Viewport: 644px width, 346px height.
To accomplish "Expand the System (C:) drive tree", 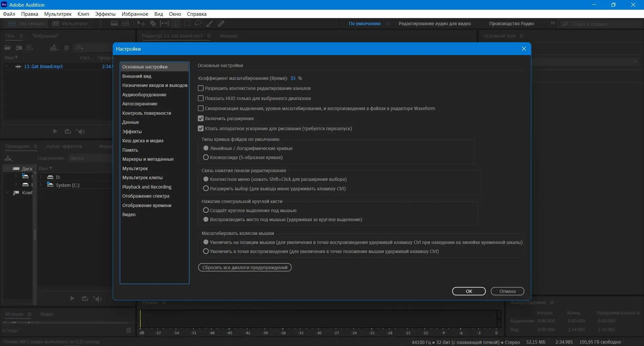I will coord(41,185).
